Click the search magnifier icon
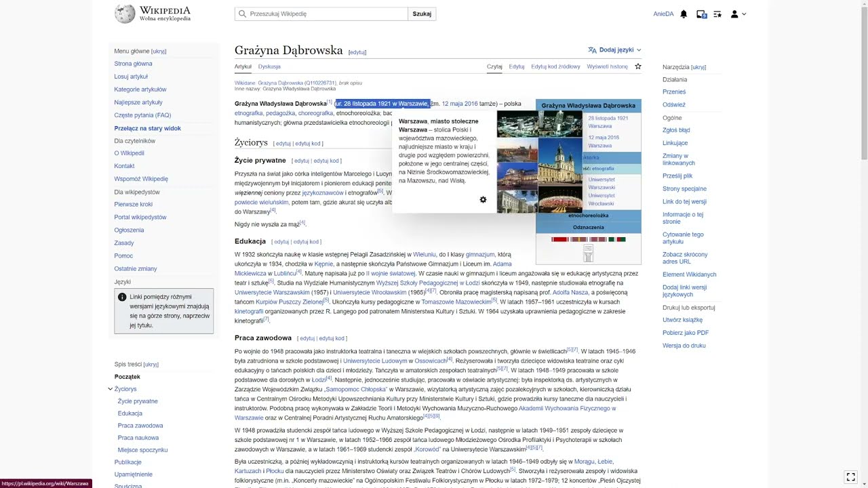This screenshot has height=488, width=868. (x=241, y=14)
